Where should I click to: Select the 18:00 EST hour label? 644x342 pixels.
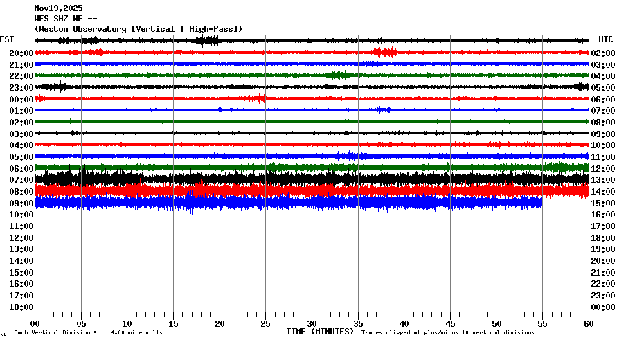click(21, 307)
